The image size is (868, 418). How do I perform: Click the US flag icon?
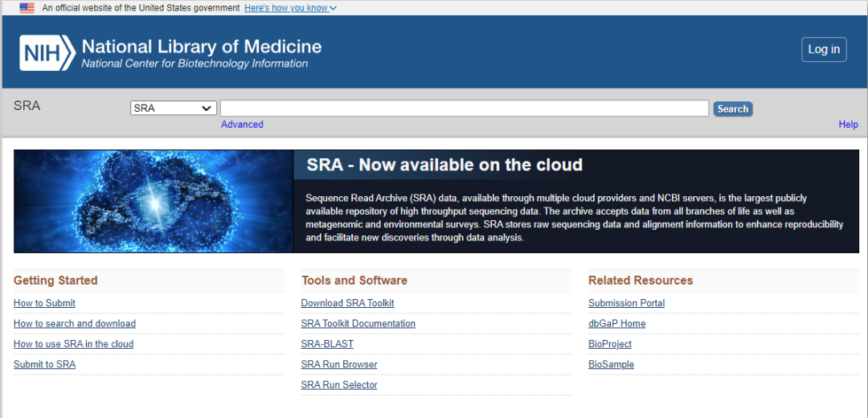[x=27, y=8]
